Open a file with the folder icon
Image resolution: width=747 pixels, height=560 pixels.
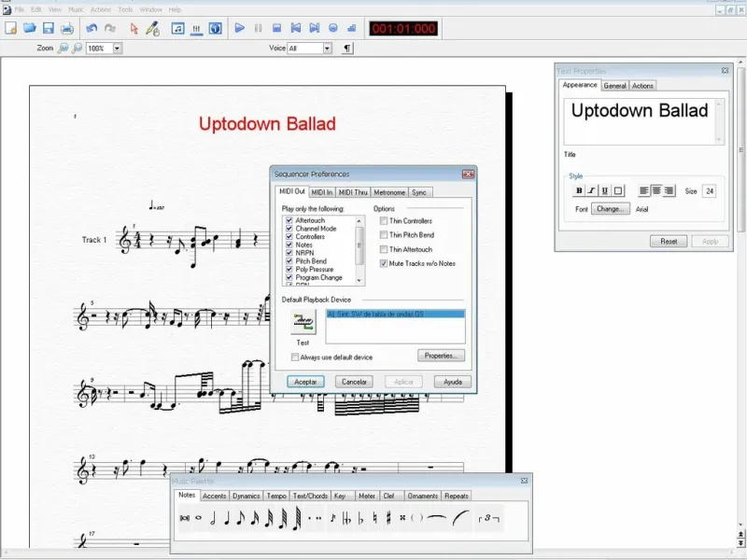(30, 28)
